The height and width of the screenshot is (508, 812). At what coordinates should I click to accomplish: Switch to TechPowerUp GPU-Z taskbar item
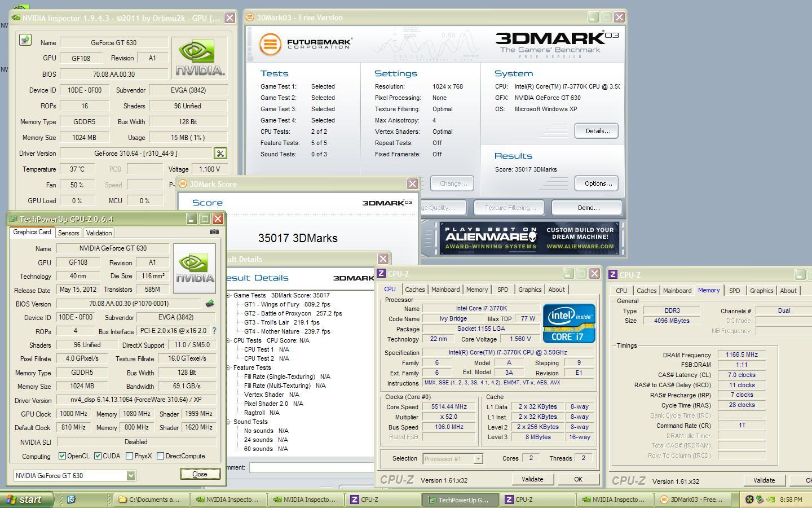461,500
